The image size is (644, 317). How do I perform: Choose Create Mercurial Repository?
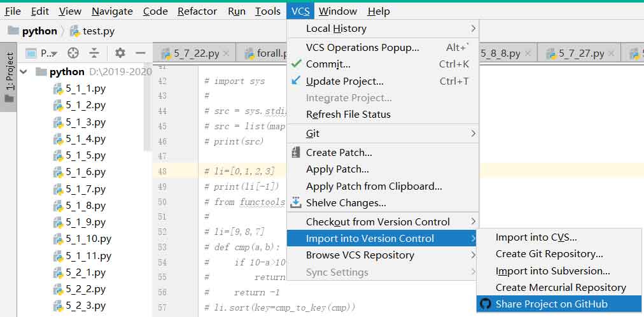pos(559,288)
